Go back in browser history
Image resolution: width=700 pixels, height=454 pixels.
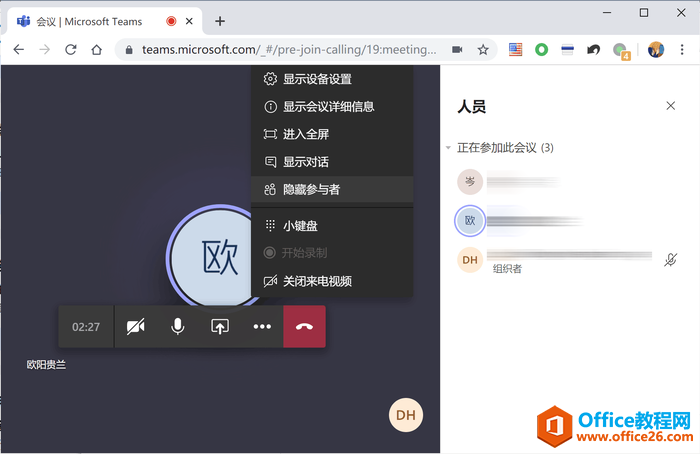pos(19,50)
